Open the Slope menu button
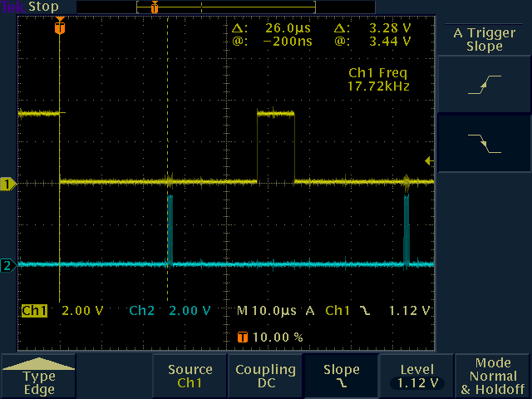This screenshot has width=532, height=399. tap(342, 376)
